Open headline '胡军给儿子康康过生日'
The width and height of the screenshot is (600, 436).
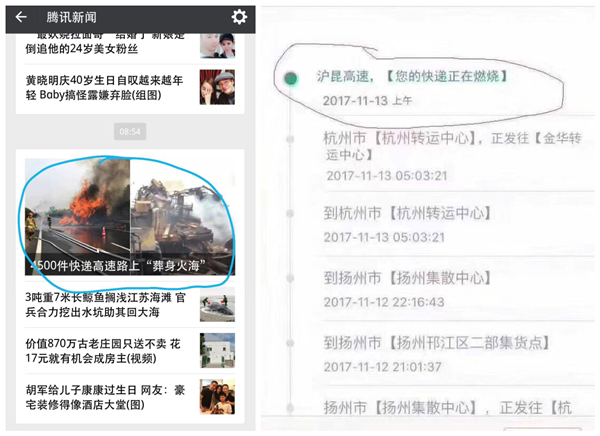tap(105, 397)
